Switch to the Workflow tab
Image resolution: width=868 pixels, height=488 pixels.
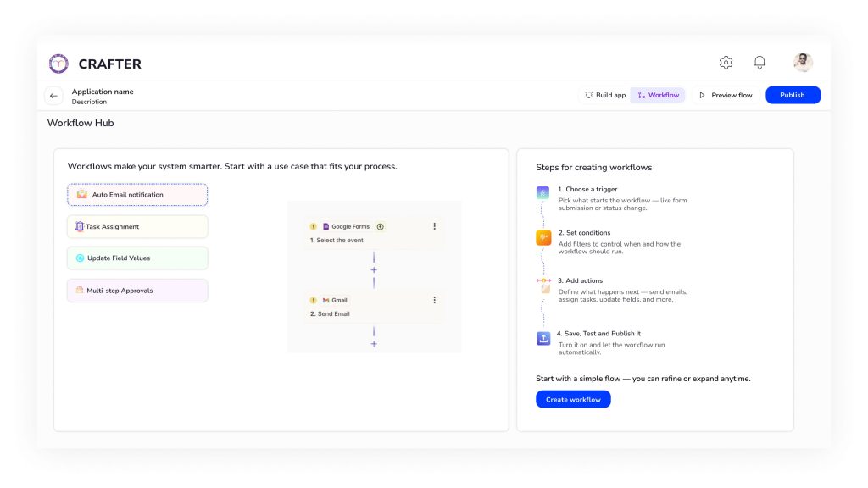[x=658, y=95]
